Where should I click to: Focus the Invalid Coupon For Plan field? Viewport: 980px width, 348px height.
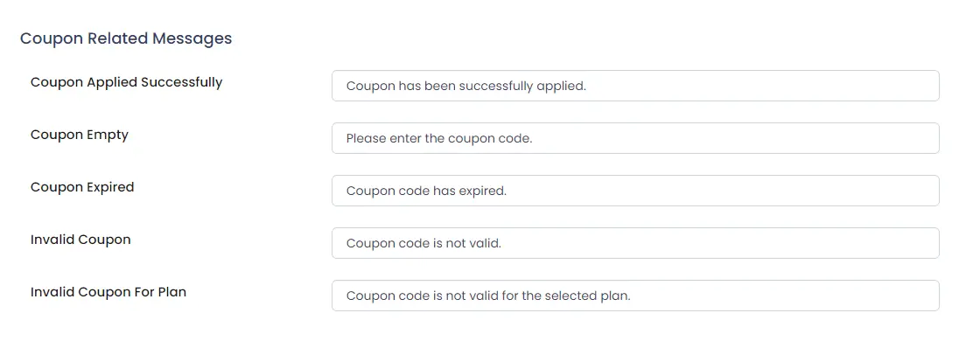(635, 296)
